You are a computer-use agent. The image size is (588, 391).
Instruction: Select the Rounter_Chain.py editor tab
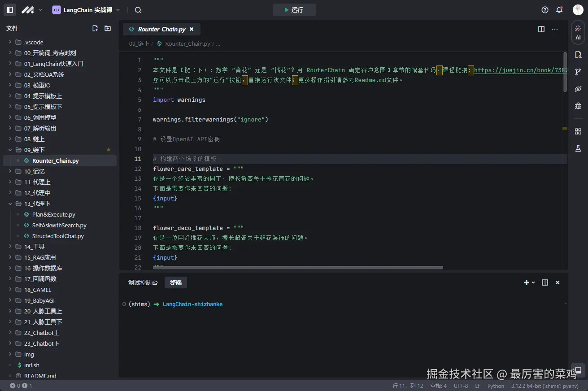tap(161, 29)
